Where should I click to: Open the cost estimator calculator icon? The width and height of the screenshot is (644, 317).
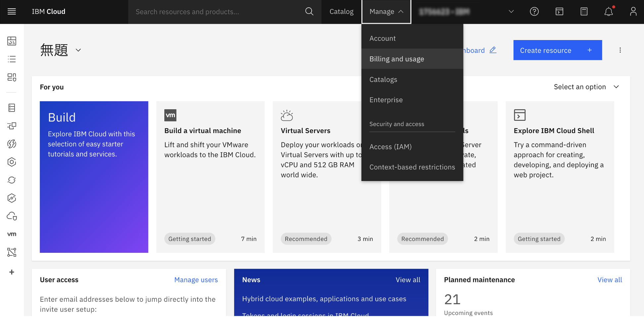point(584,12)
